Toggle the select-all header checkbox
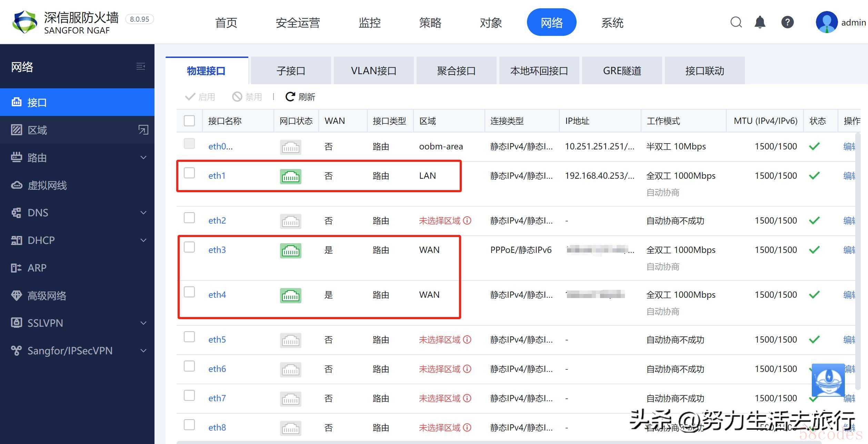The width and height of the screenshot is (868, 444). click(x=189, y=121)
